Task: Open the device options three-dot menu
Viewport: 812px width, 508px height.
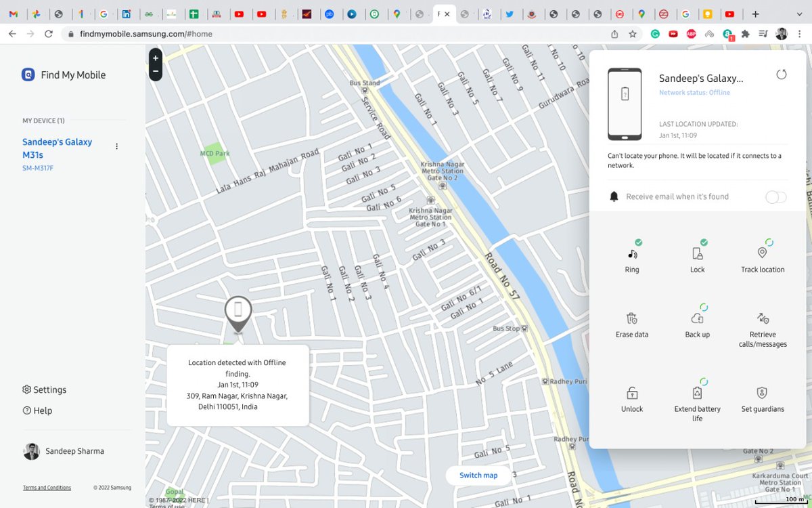Action: click(x=116, y=146)
